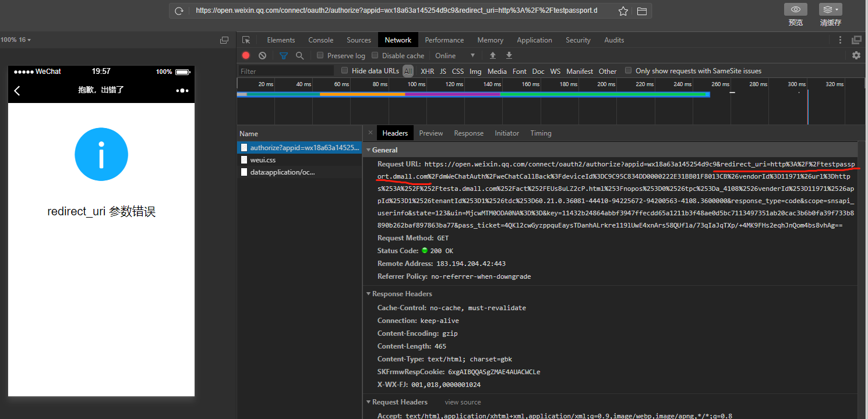This screenshot has width=868, height=419.
Task: Open the Audits tab
Action: point(614,40)
